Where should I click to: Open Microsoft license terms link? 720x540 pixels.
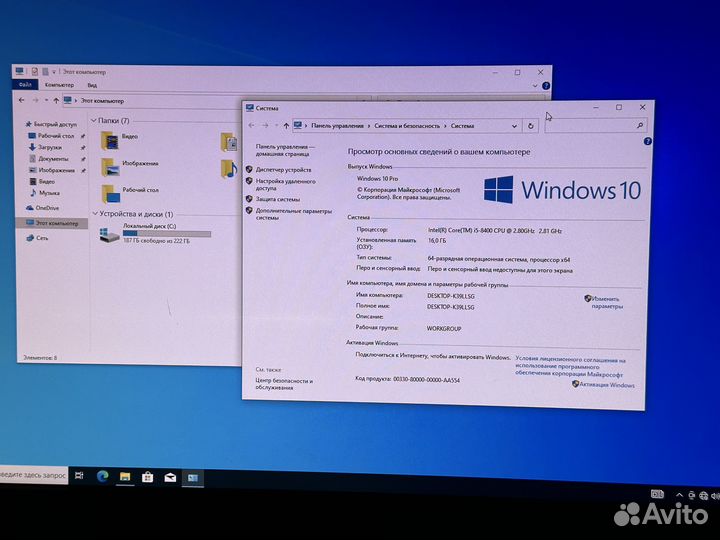click(570, 367)
